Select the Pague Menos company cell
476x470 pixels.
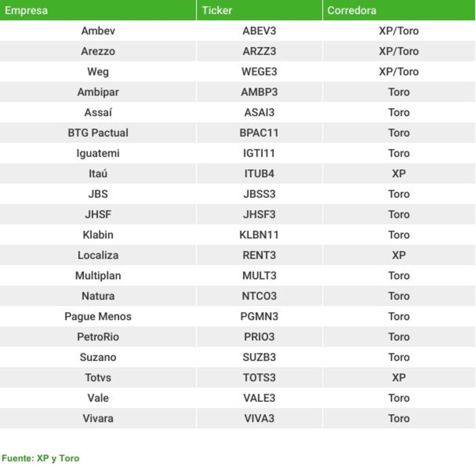98,316
